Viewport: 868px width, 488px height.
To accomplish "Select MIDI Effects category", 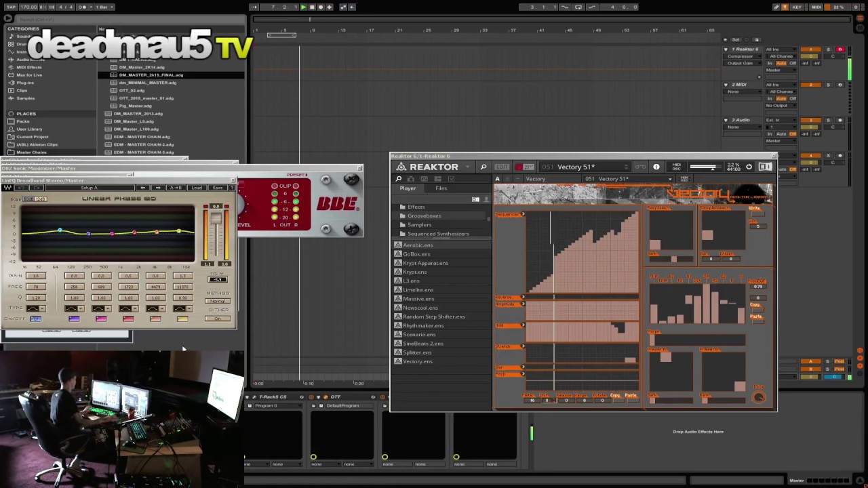I will pyautogui.click(x=28, y=67).
